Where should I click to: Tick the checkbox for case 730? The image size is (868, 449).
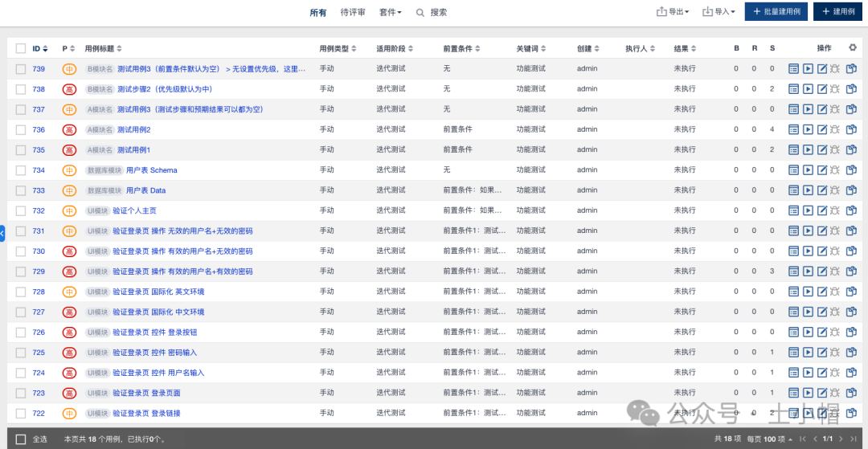[x=20, y=251]
